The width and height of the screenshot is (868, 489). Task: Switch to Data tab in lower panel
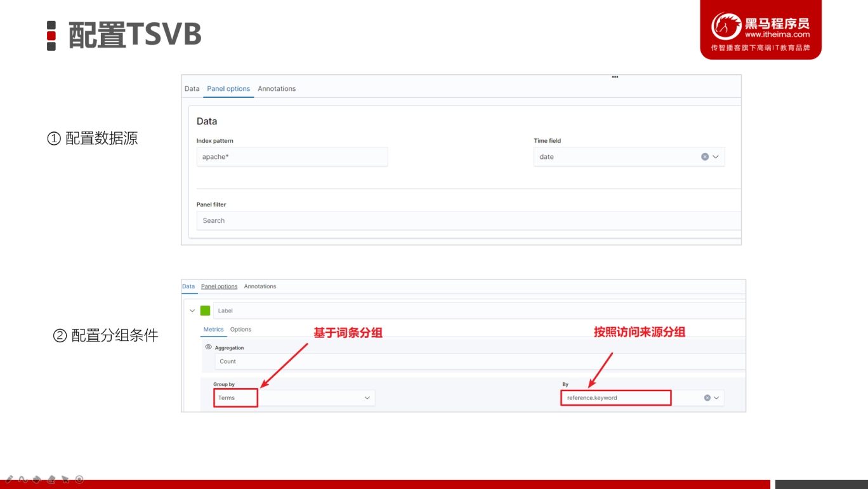188,286
